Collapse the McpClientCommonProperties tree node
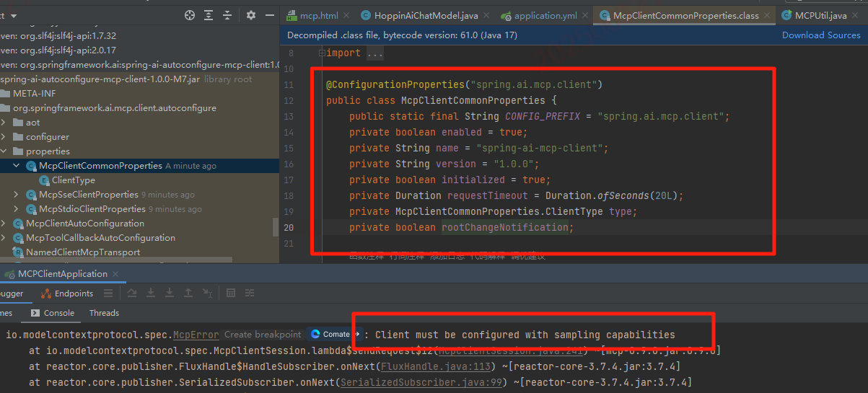Viewport: 868px width, 393px height. 17,166
